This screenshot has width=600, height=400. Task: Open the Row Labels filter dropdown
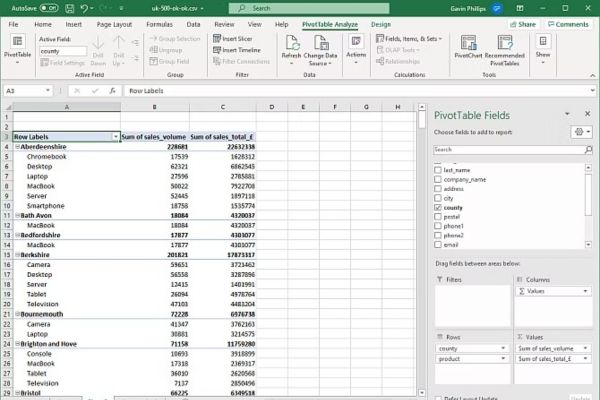pyautogui.click(x=116, y=137)
